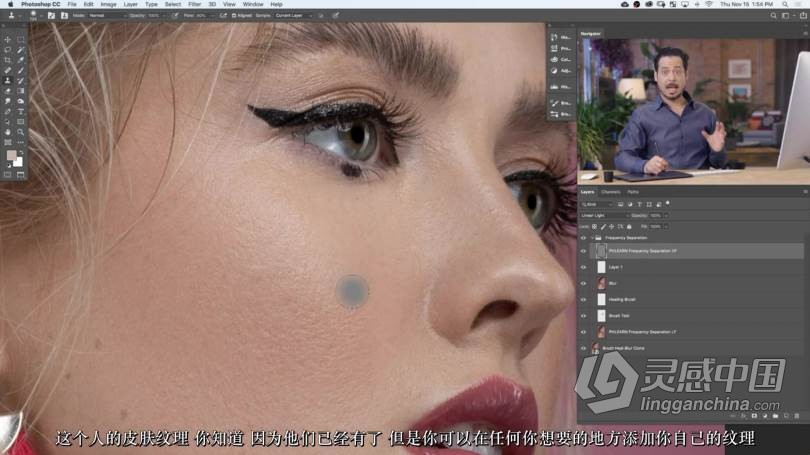Hide PHLEARN Frequency Separation HF layer
810x455 pixels.
pyautogui.click(x=583, y=251)
